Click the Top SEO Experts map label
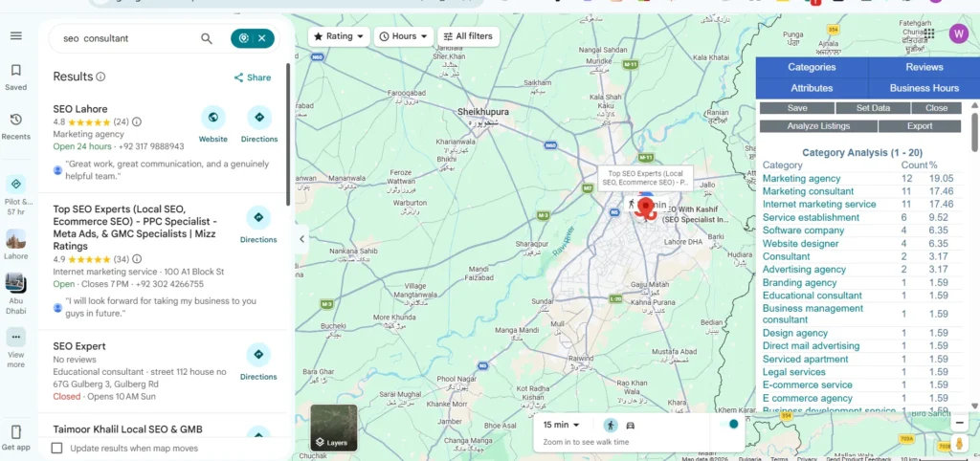Screen dimensions: 980x461 pos(645,178)
